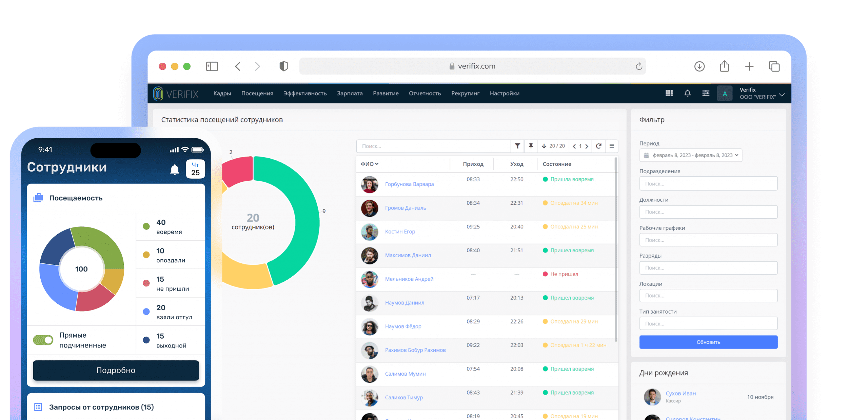Click the verifix.com address bar
The width and height of the screenshot is (868, 420).
(472, 66)
